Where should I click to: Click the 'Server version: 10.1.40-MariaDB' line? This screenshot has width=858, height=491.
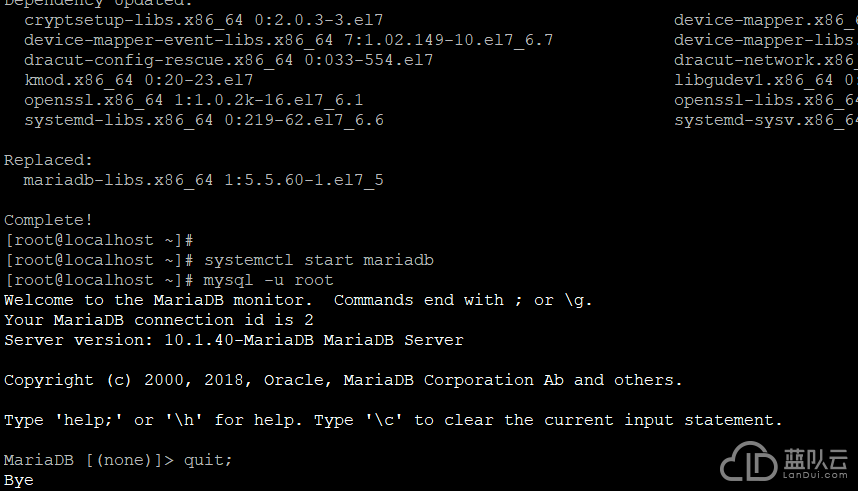pyautogui.click(x=234, y=340)
